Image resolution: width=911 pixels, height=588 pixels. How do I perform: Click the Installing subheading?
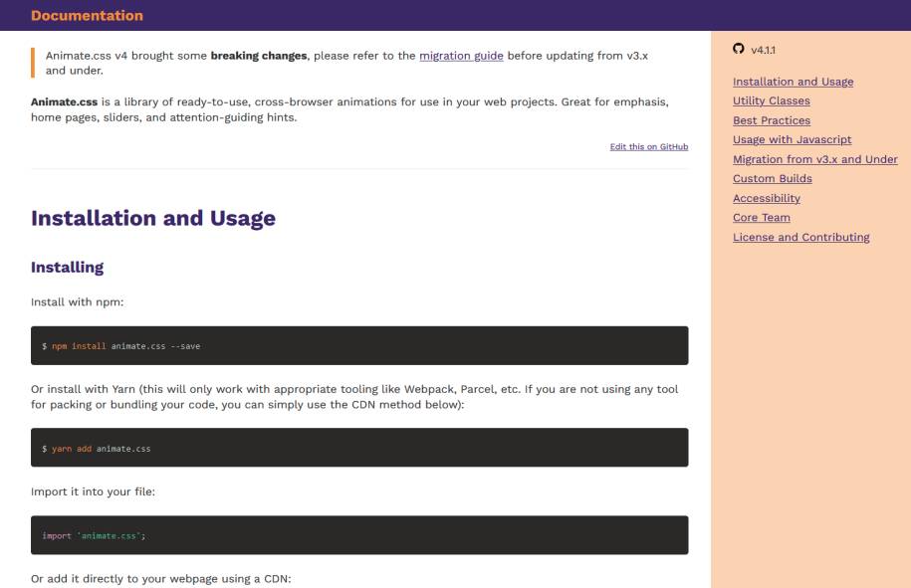pyautogui.click(x=68, y=267)
